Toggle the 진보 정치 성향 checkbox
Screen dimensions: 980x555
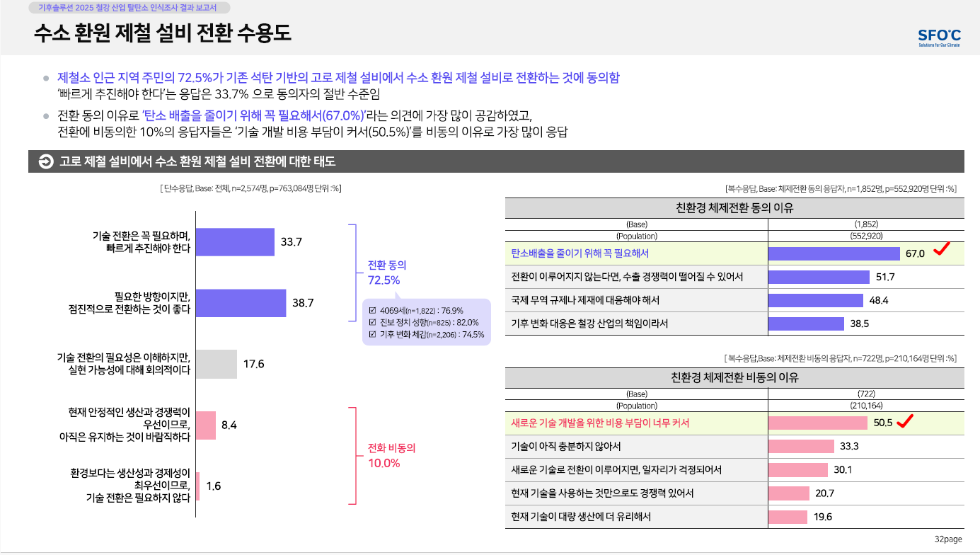tap(373, 322)
